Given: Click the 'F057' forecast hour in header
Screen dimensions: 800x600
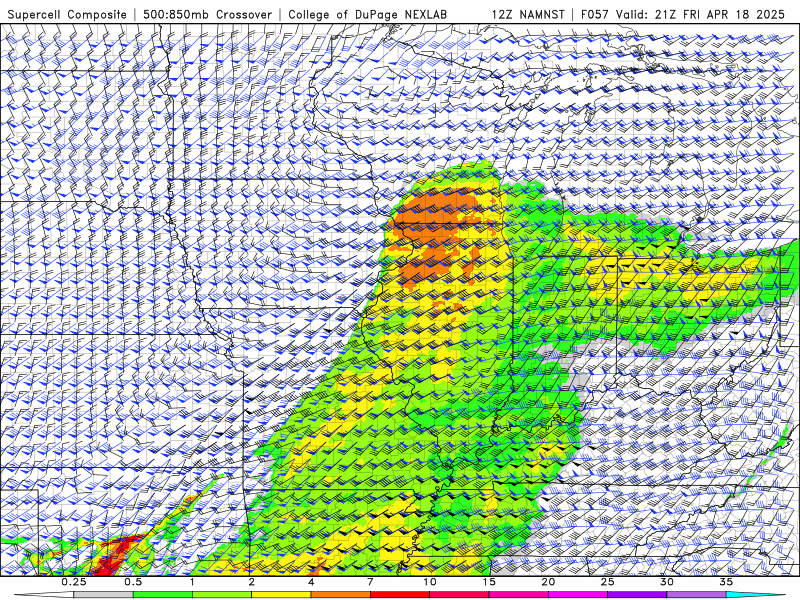Looking at the screenshot, I should [595, 14].
